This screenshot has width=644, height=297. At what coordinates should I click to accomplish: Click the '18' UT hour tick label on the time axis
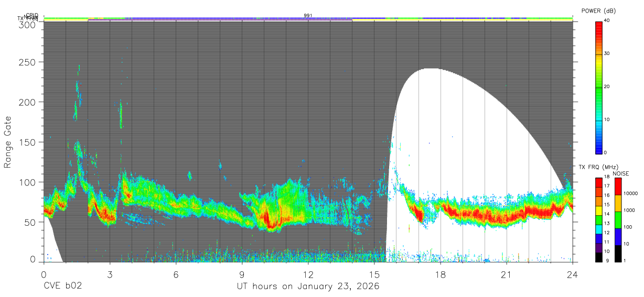pyautogui.click(x=441, y=274)
